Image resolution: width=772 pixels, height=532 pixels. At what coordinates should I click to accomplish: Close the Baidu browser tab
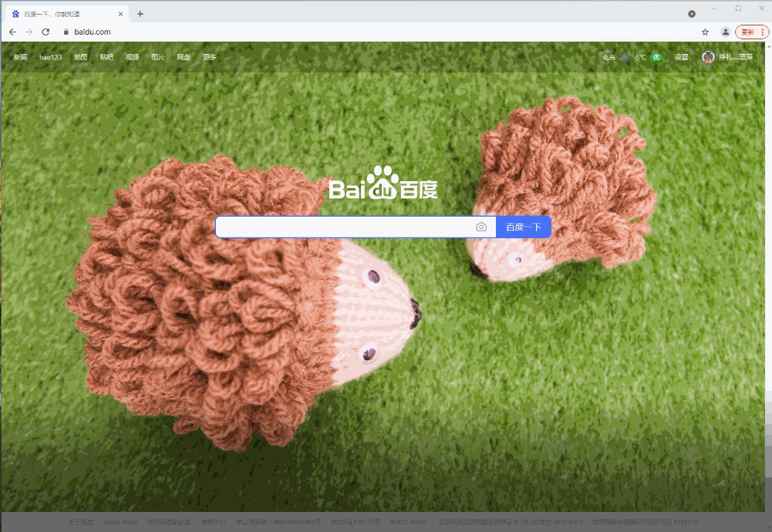tap(120, 14)
